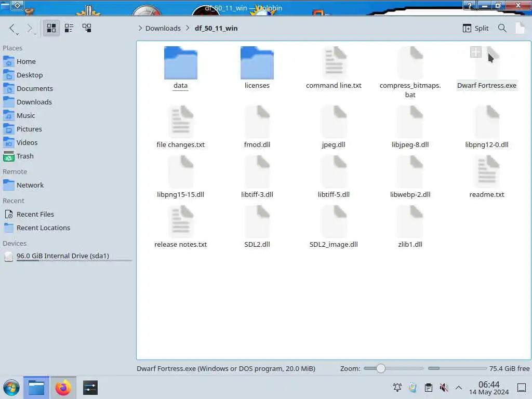Open notifications bell in system tray
Viewport: 532px width, 399px height.
pyautogui.click(x=397, y=388)
